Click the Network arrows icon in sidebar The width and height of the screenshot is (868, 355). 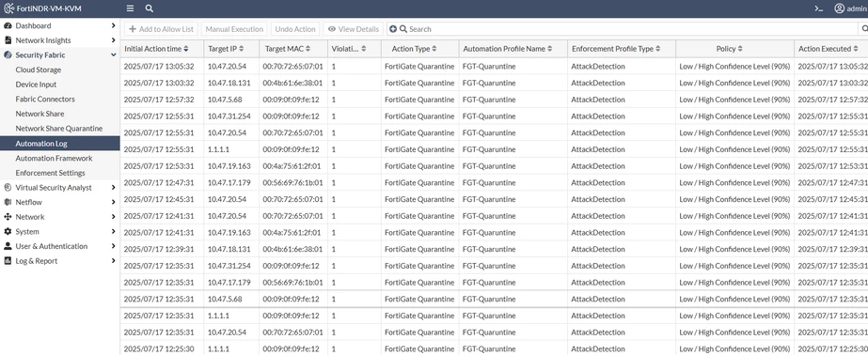click(8, 217)
